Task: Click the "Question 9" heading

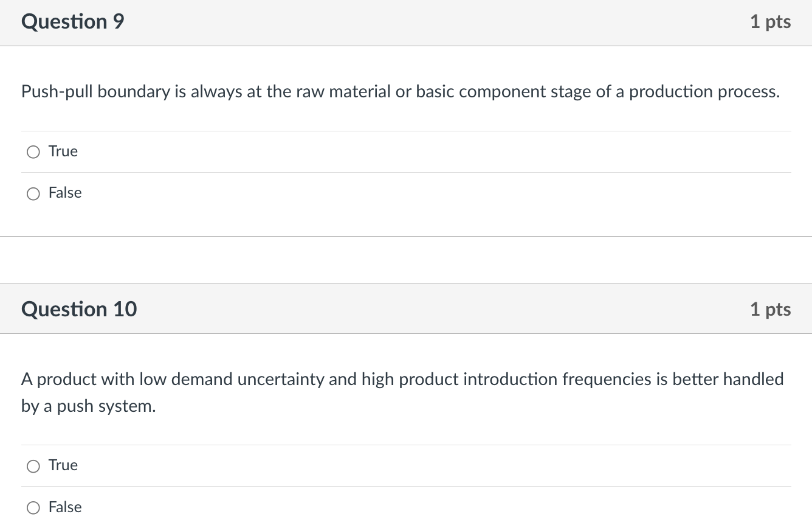Action: tap(72, 22)
